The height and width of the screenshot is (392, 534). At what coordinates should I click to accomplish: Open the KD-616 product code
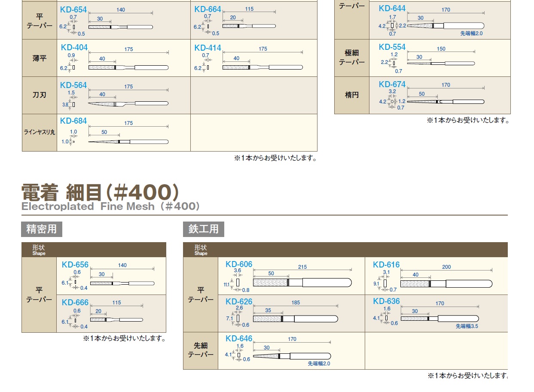coord(386,265)
